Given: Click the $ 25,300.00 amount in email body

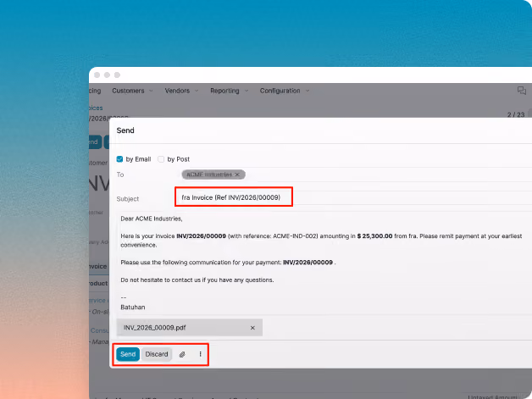Looking at the screenshot, I should (374, 236).
